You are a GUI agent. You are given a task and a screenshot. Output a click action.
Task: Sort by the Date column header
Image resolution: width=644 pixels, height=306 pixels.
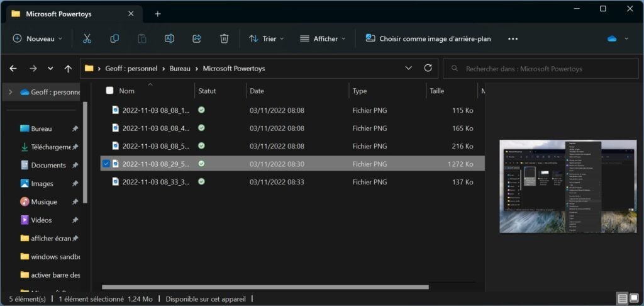[x=257, y=91]
